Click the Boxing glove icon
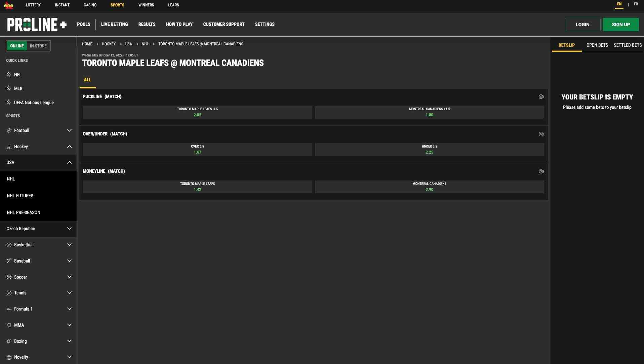Viewport: 644px width, 364px height. pos(9,341)
